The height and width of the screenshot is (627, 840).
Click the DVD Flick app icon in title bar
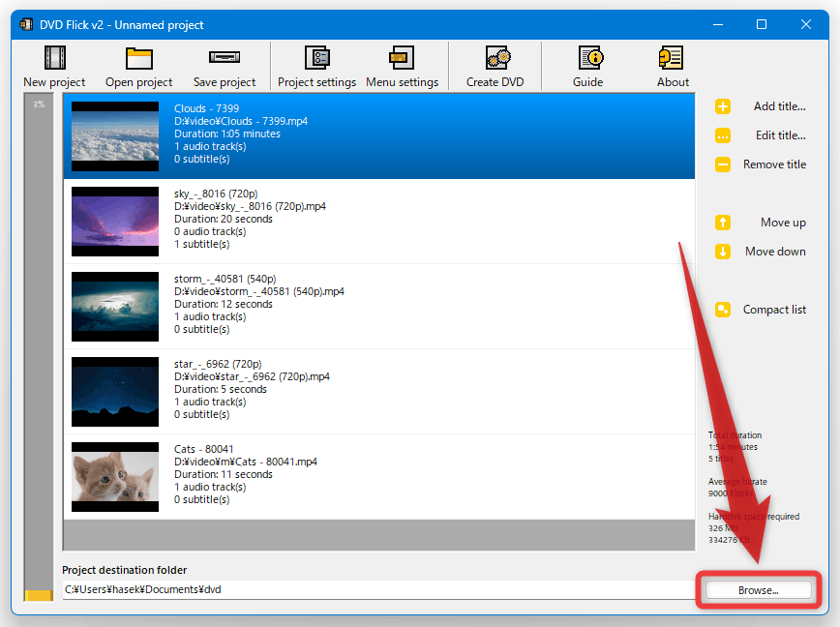(x=26, y=24)
